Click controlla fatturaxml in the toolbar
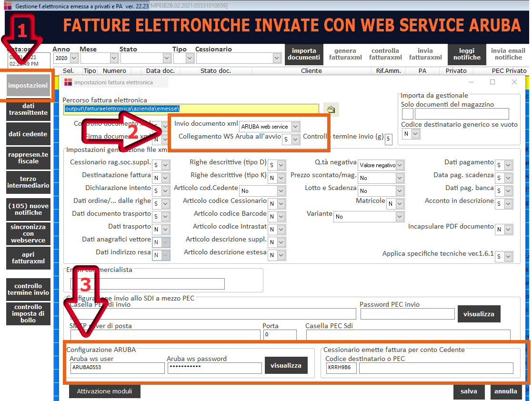The image size is (532, 401). coord(385,54)
